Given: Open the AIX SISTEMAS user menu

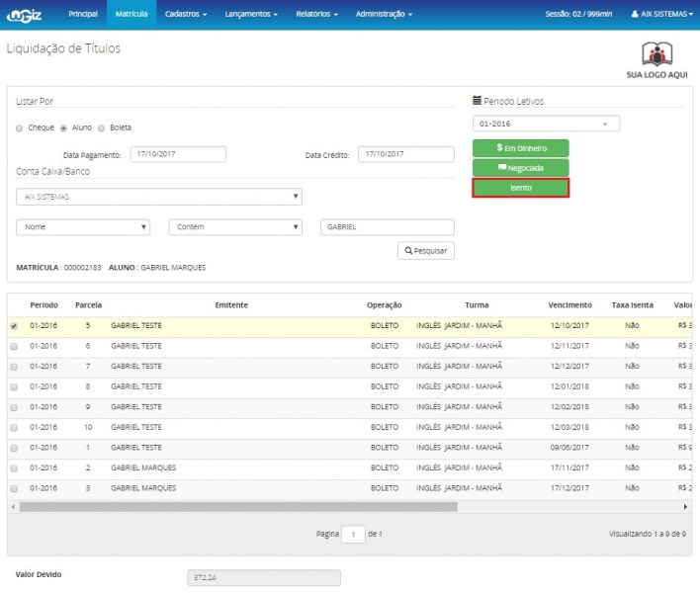Looking at the screenshot, I should (662, 15).
